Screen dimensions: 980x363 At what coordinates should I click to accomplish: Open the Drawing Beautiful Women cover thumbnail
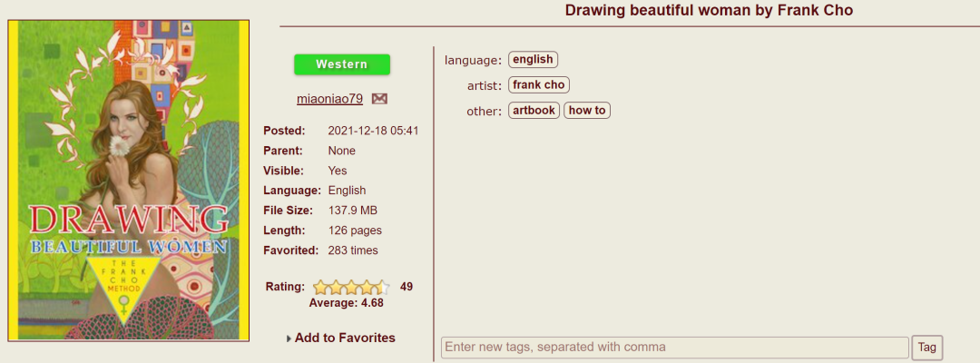tap(129, 181)
